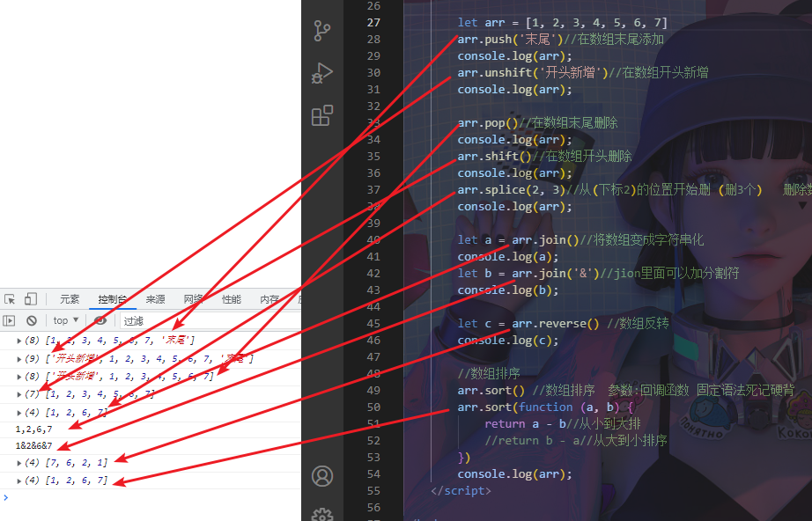Open the Manage gear icon
812x521 pixels.
321,515
